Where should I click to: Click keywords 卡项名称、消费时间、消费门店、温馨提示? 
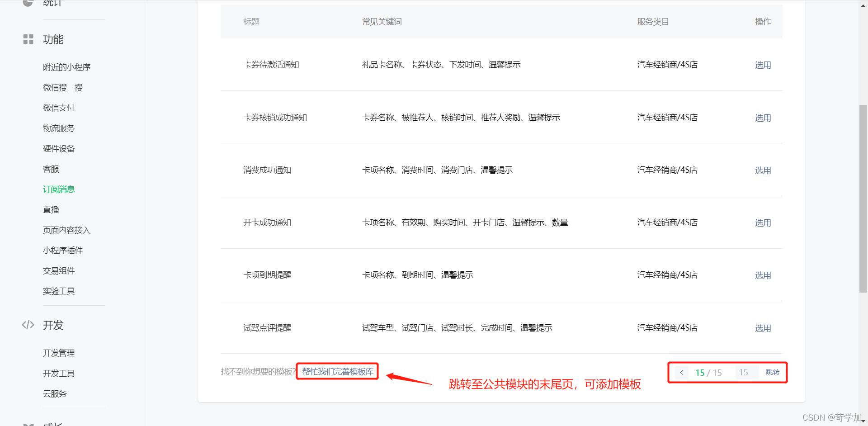pos(437,170)
